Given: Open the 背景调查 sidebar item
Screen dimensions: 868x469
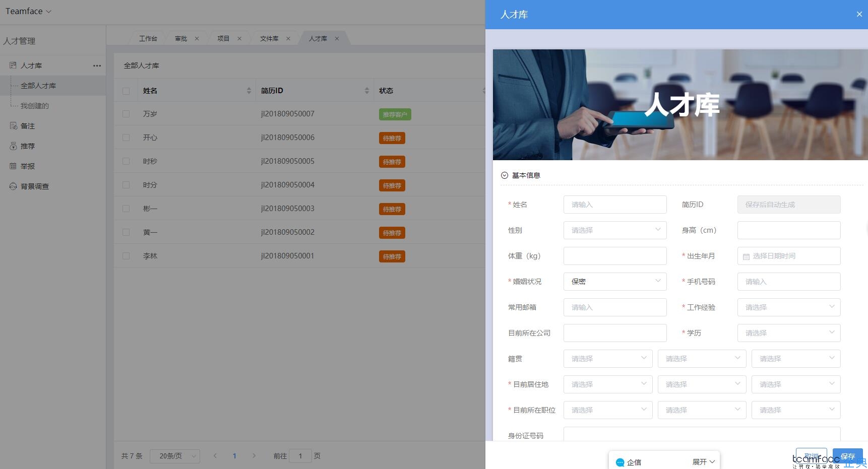Looking at the screenshot, I should (x=34, y=186).
